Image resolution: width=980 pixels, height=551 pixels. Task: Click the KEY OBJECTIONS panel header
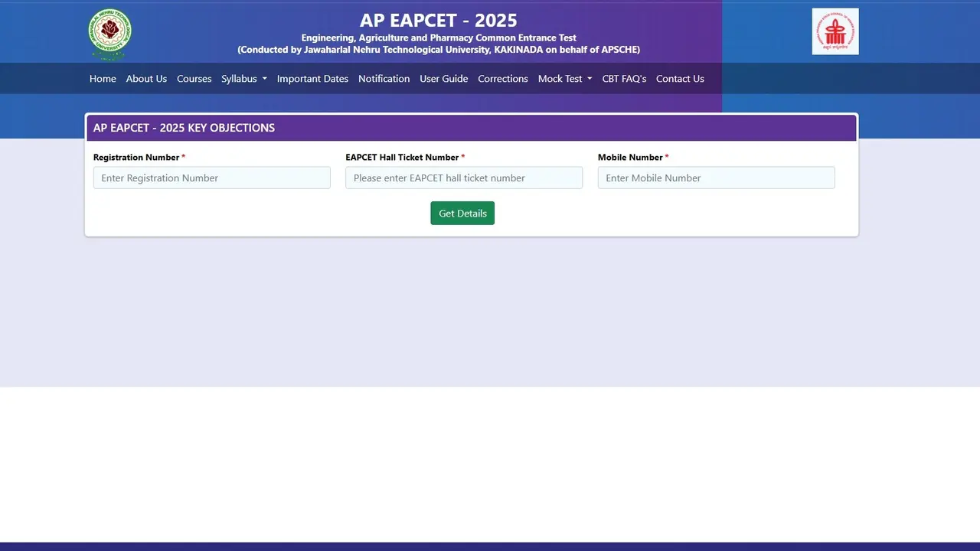coord(184,128)
